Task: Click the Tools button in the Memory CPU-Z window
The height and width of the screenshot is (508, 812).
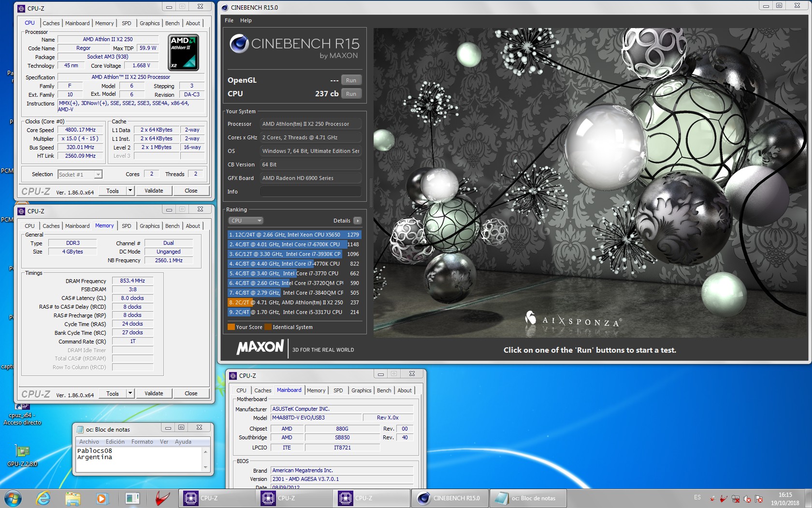Action: pos(113,393)
